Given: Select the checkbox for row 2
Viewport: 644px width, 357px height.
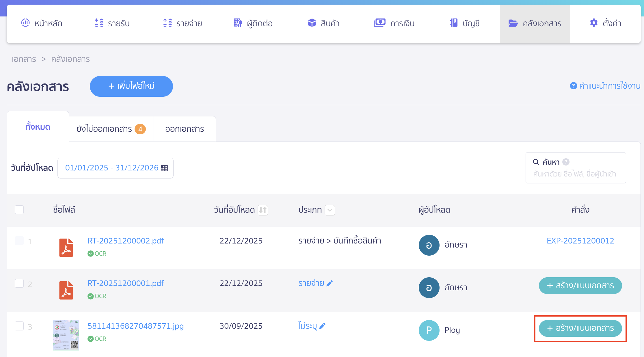Looking at the screenshot, I should 19,283.
